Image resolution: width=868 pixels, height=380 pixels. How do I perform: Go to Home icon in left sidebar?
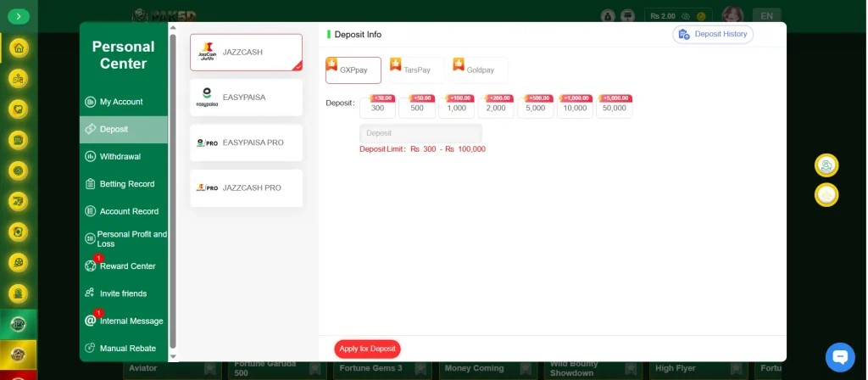[x=19, y=47]
